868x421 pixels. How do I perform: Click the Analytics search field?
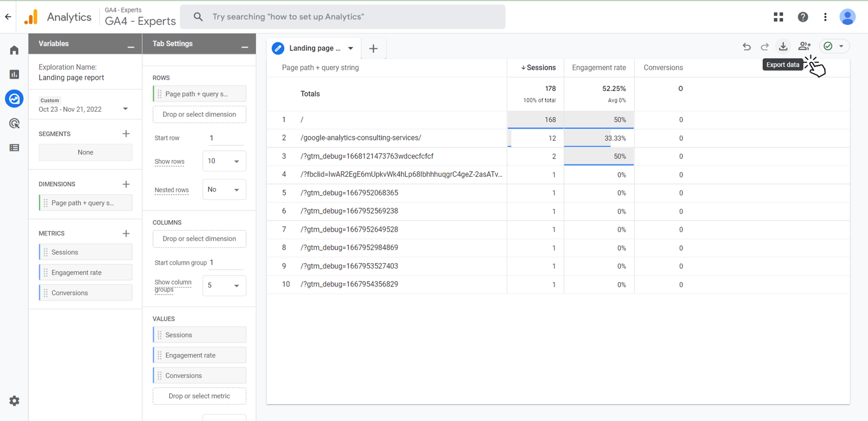pyautogui.click(x=342, y=17)
